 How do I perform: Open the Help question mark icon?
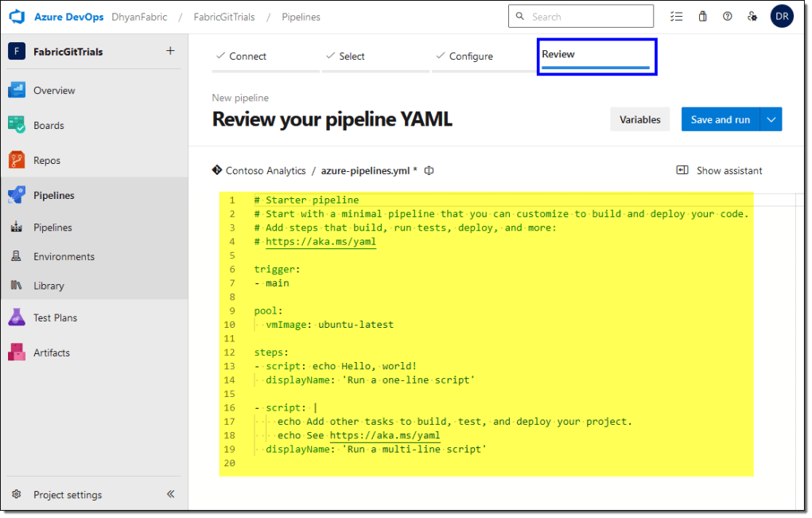tap(727, 16)
